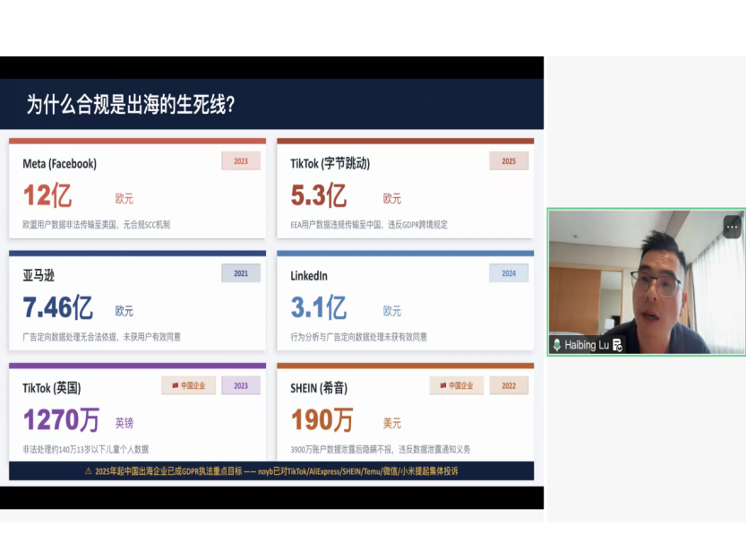Click the 2023 year tag on TikTok (英国) card
Image resolution: width=747 pixels, height=560 pixels.
coord(241,385)
